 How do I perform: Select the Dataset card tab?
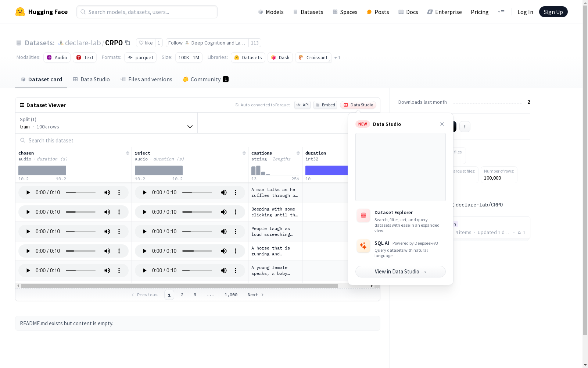(x=41, y=79)
